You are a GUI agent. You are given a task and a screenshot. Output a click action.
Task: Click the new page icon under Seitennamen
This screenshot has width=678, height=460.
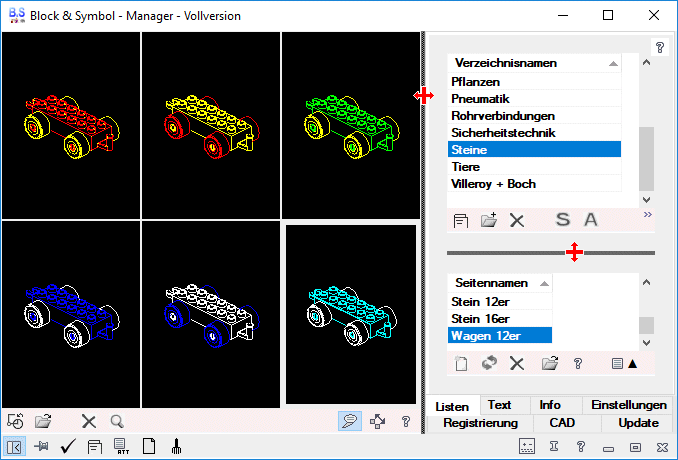(x=461, y=364)
